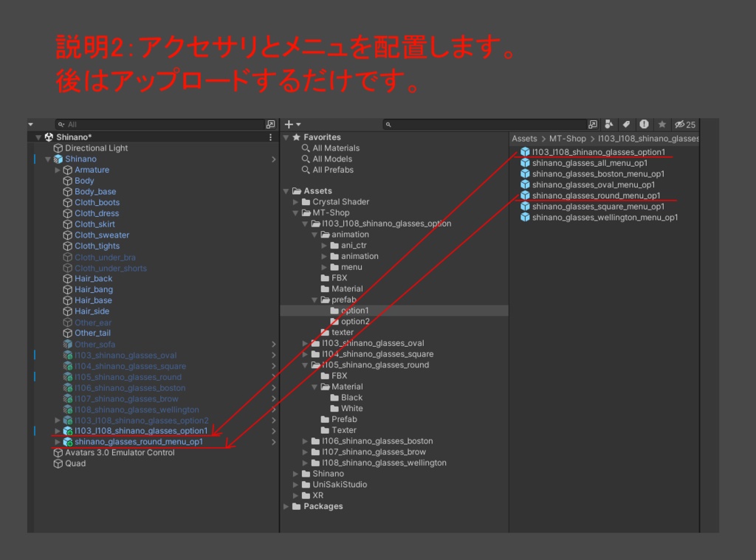Select the Black material folder

(346, 398)
